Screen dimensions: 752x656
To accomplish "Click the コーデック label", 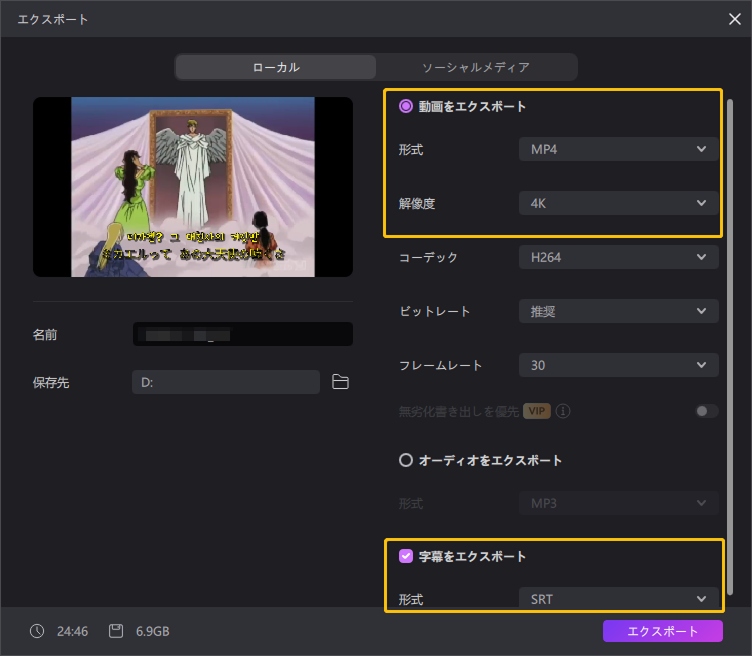I will [428, 258].
